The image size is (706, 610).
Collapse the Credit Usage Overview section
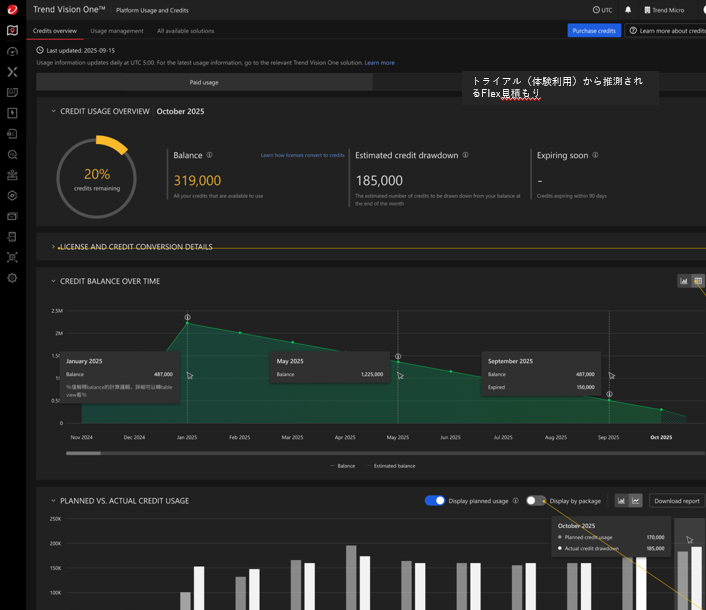[x=53, y=111]
